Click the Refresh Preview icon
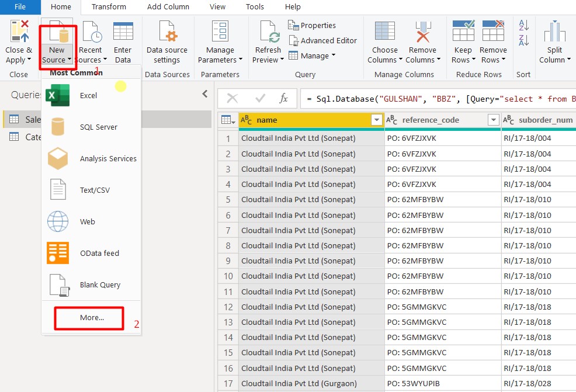This screenshot has width=576, height=392. click(x=270, y=31)
